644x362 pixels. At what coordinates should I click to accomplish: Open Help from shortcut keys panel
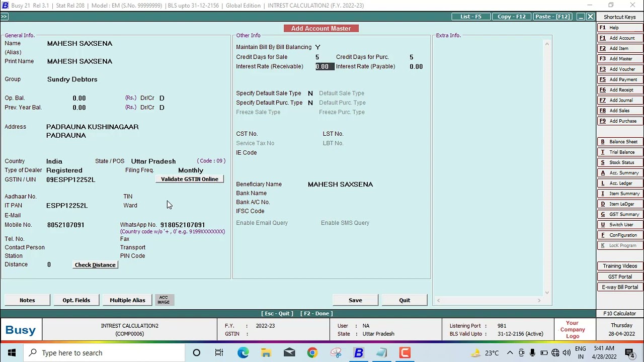tap(620, 28)
